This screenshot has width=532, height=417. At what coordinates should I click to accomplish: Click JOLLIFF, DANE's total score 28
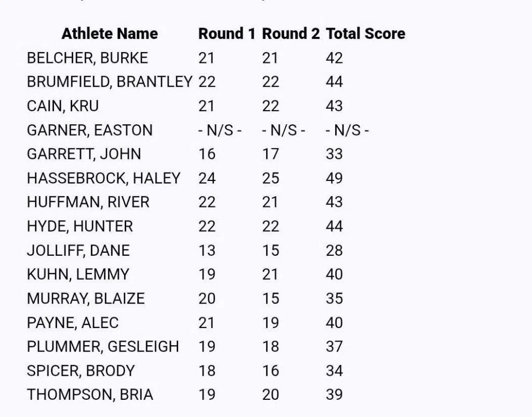point(334,251)
